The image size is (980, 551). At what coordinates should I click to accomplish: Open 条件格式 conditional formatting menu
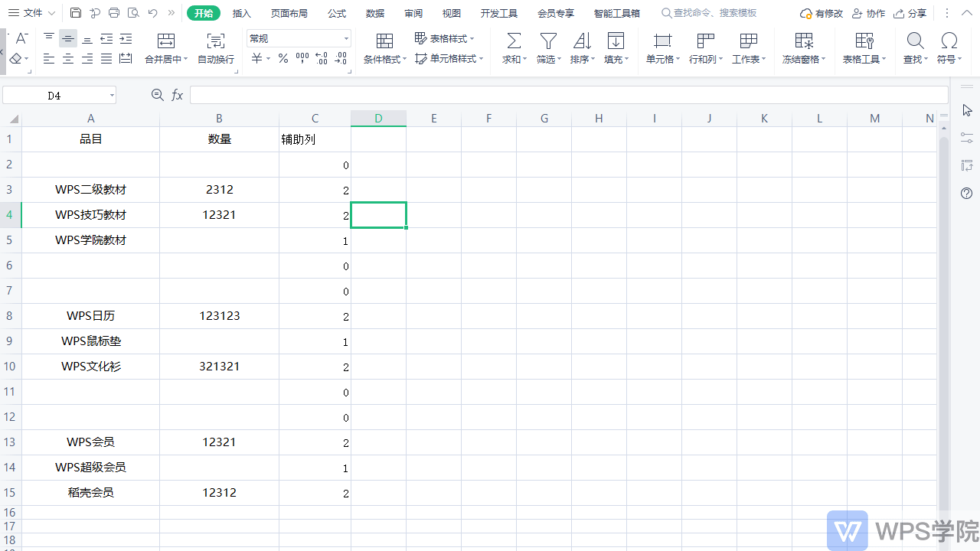385,49
